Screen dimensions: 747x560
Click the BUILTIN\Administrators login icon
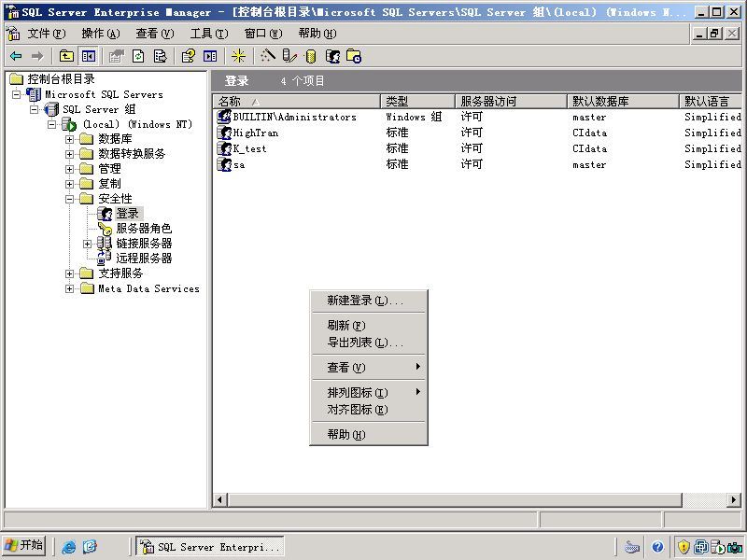(224, 117)
